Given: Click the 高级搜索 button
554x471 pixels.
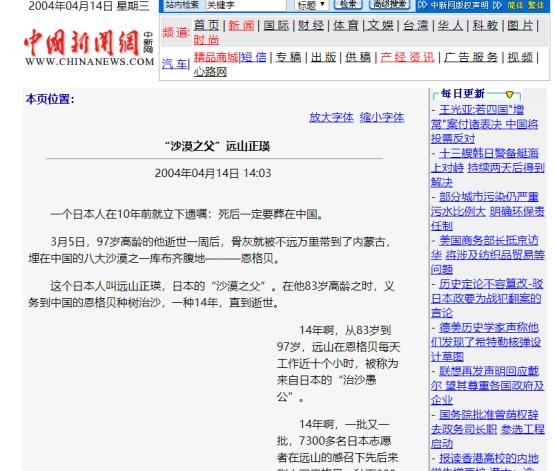Looking at the screenshot, I should pos(389,4).
